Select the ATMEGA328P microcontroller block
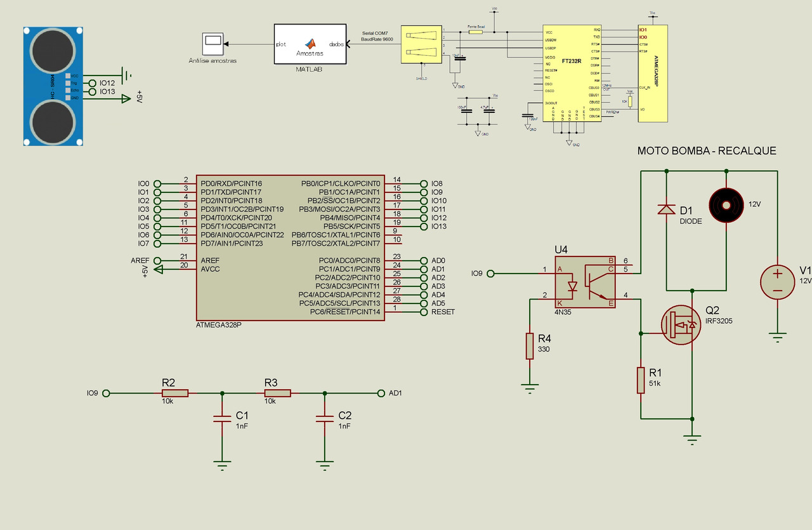 point(292,248)
